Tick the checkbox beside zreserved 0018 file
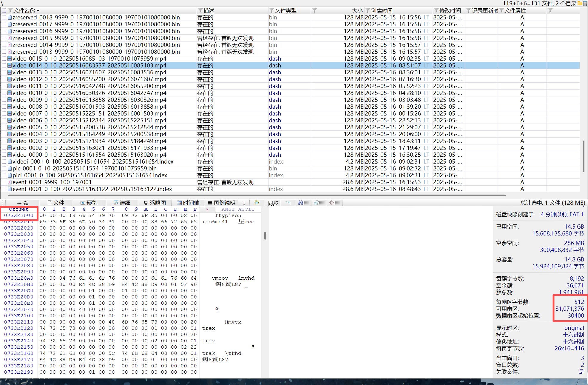The image size is (588, 385). click(4, 18)
